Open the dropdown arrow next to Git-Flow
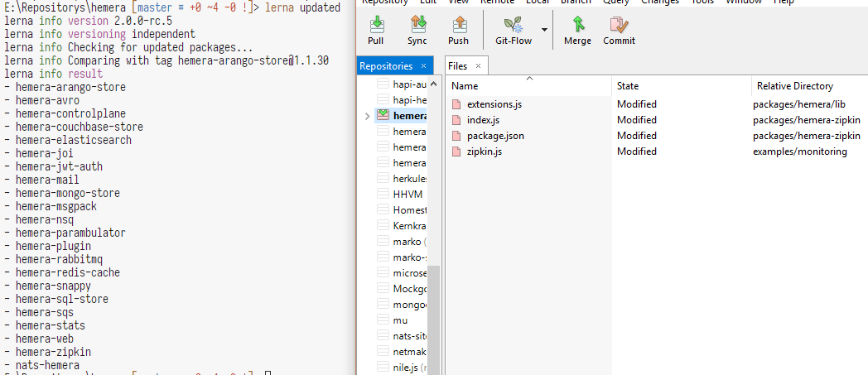This screenshot has height=375, width=868. point(545,30)
